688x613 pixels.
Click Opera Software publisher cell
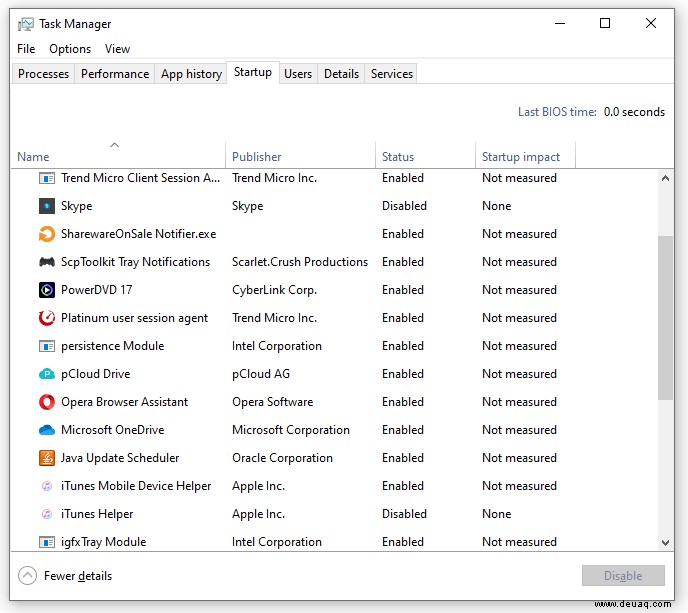(272, 402)
